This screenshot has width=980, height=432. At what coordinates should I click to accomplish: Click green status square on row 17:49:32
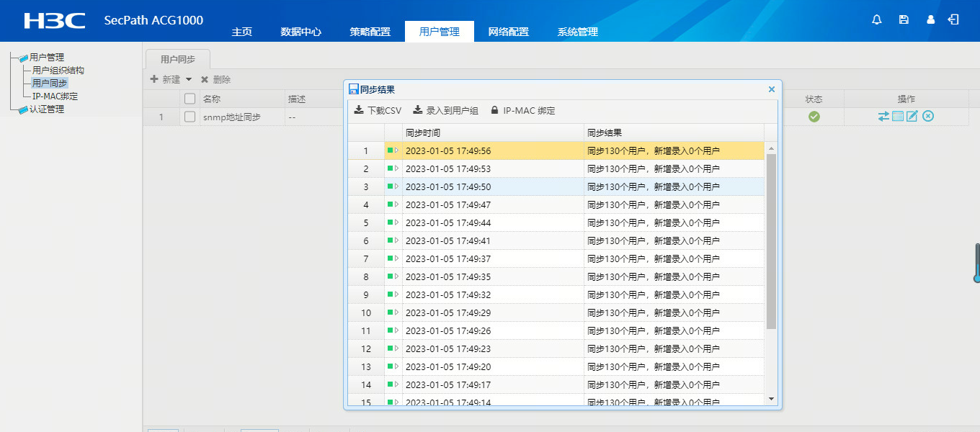pyautogui.click(x=390, y=294)
